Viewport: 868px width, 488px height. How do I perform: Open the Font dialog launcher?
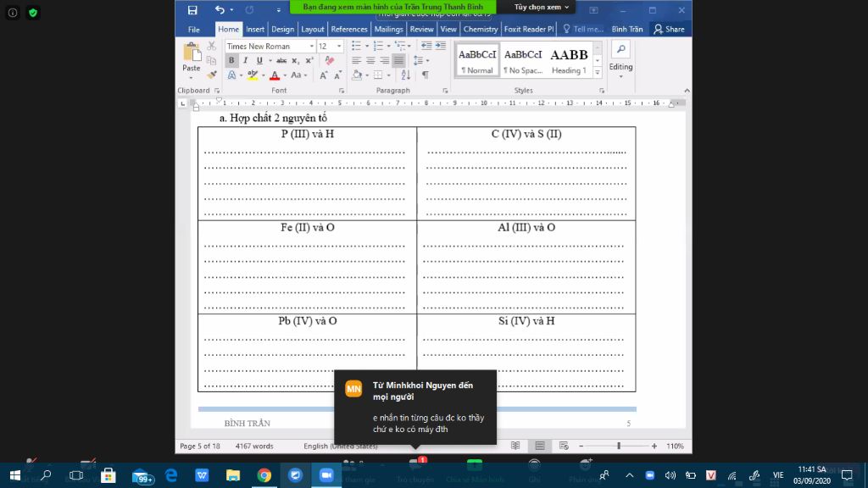click(x=342, y=91)
